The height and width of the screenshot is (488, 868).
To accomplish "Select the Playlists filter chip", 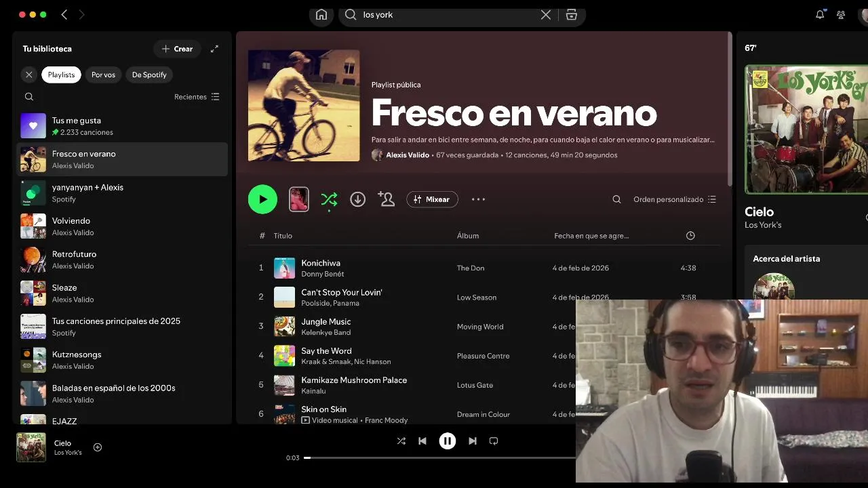I will [x=61, y=75].
